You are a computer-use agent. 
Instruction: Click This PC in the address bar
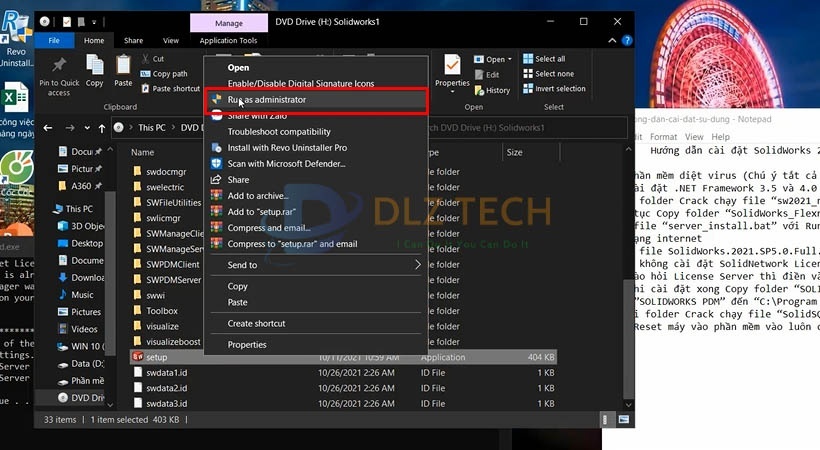pos(152,128)
